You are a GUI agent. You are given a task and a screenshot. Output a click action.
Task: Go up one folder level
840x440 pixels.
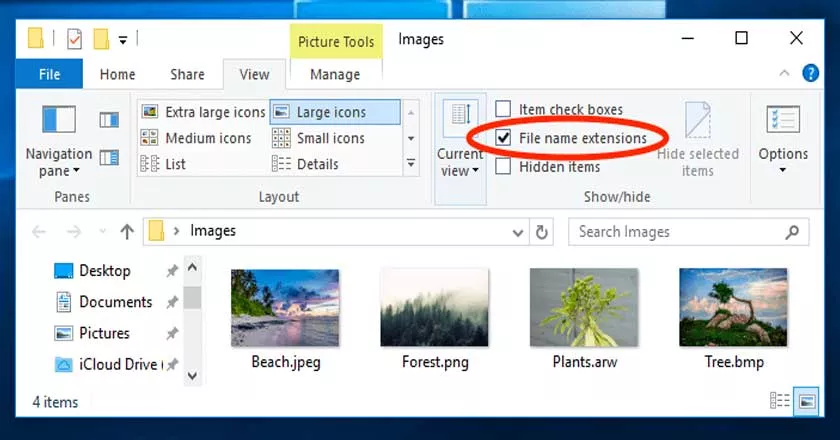(127, 232)
